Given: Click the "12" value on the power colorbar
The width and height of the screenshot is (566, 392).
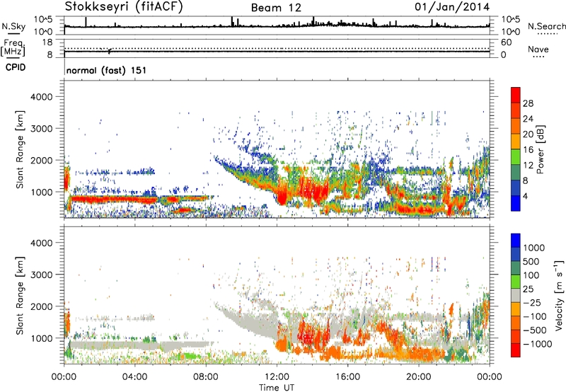Looking at the screenshot, I should (528, 166).
